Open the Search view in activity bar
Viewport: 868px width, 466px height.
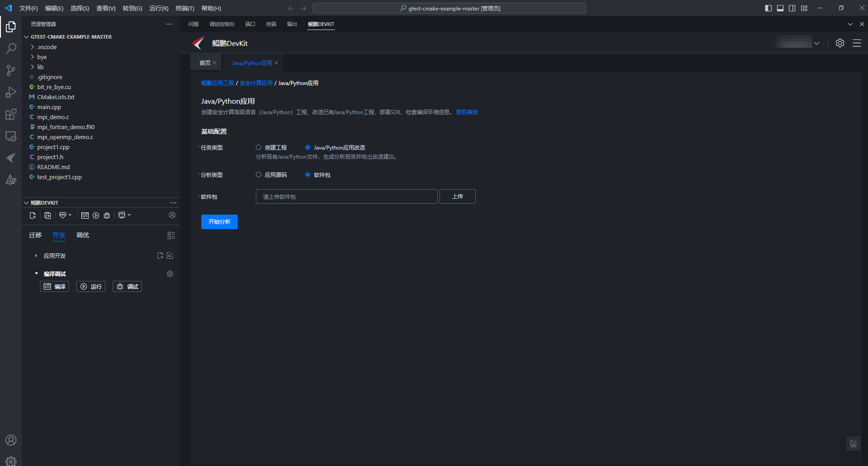[x=11, y=48]
